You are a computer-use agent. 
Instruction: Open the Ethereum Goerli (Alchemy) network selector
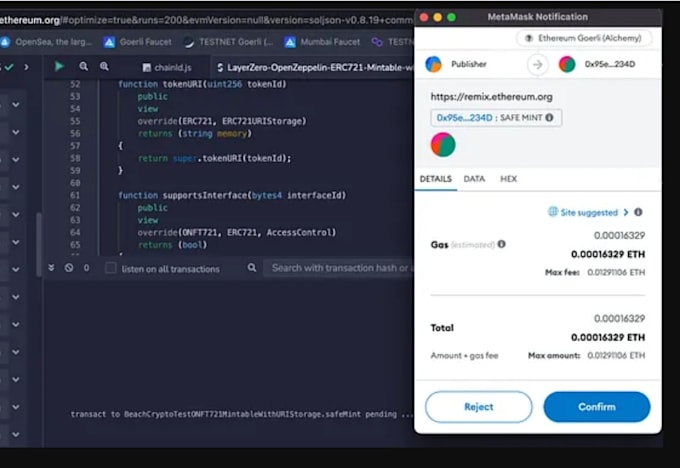584,38
